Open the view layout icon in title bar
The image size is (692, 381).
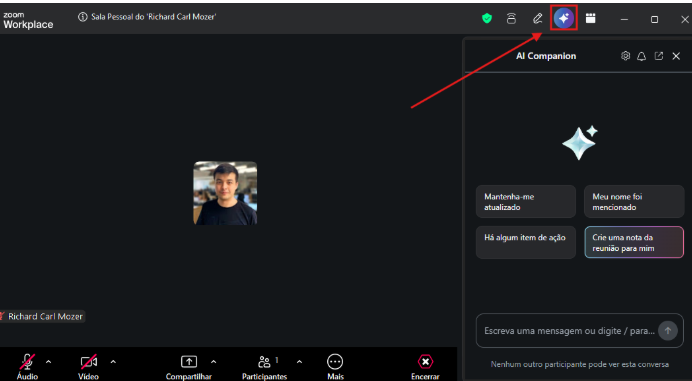tap(590, 18)
